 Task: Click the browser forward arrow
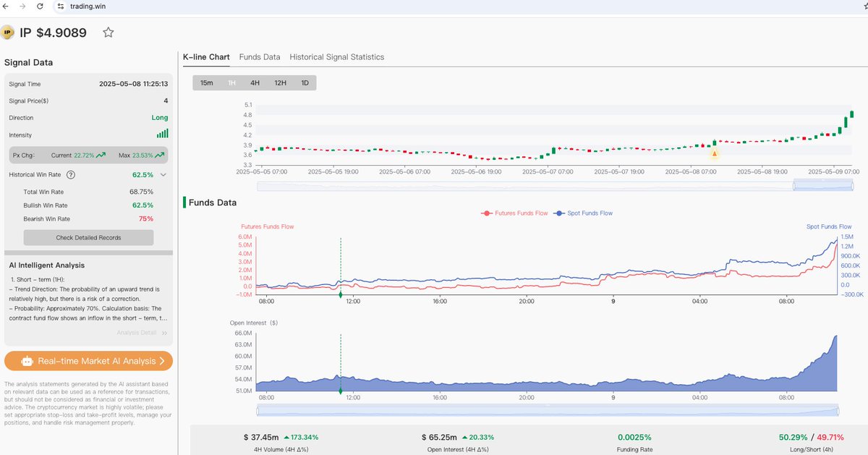[x=23, y=6]
